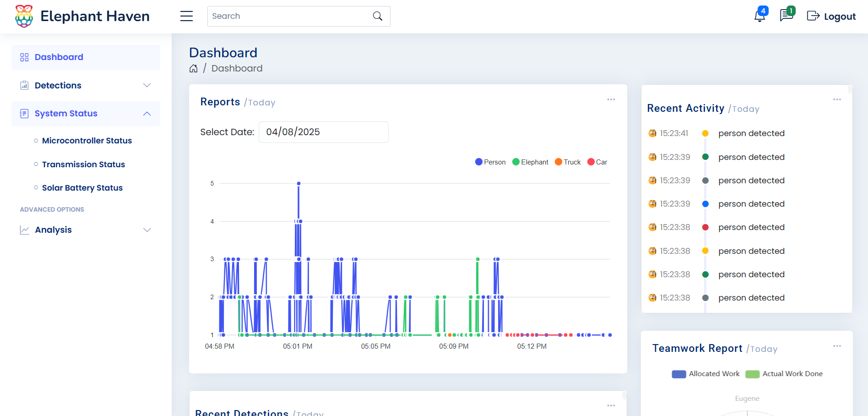This screenshot has width=868, height=416.
Task: Click the Analysis chevron arrow
Action: point(147,230)
